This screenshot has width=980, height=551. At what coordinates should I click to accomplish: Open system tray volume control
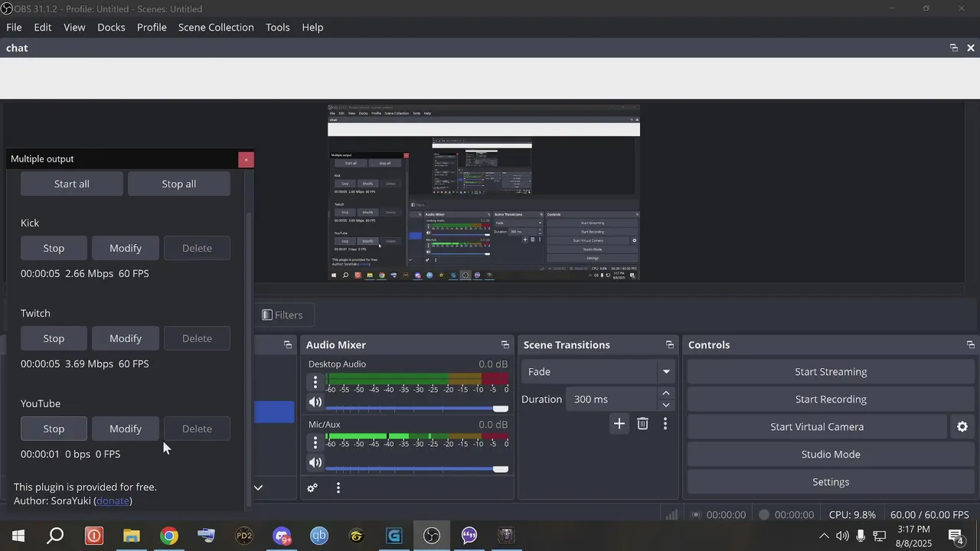[842, 536]
